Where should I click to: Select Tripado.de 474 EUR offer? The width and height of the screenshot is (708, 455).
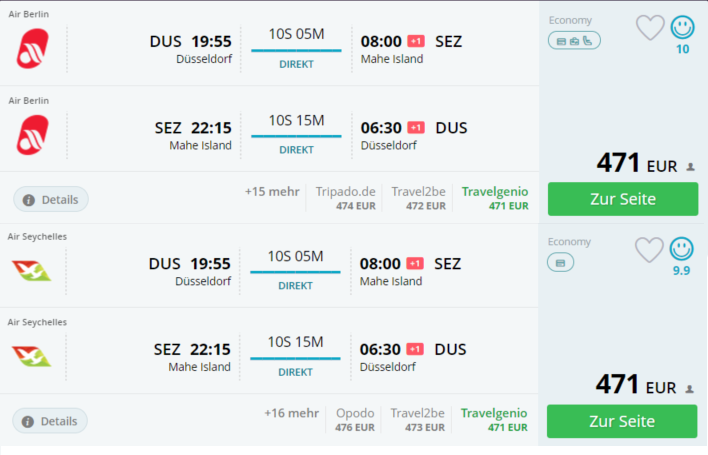point(346,198)
